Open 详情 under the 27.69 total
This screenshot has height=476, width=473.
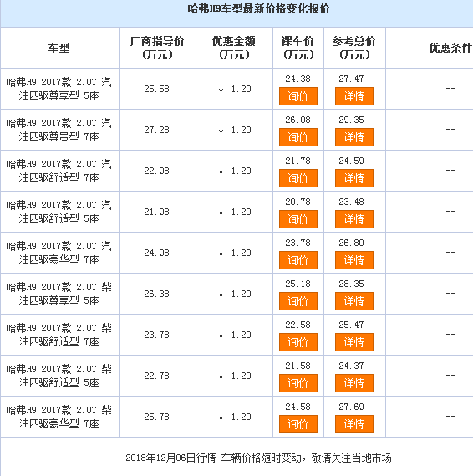coord(354,424)
